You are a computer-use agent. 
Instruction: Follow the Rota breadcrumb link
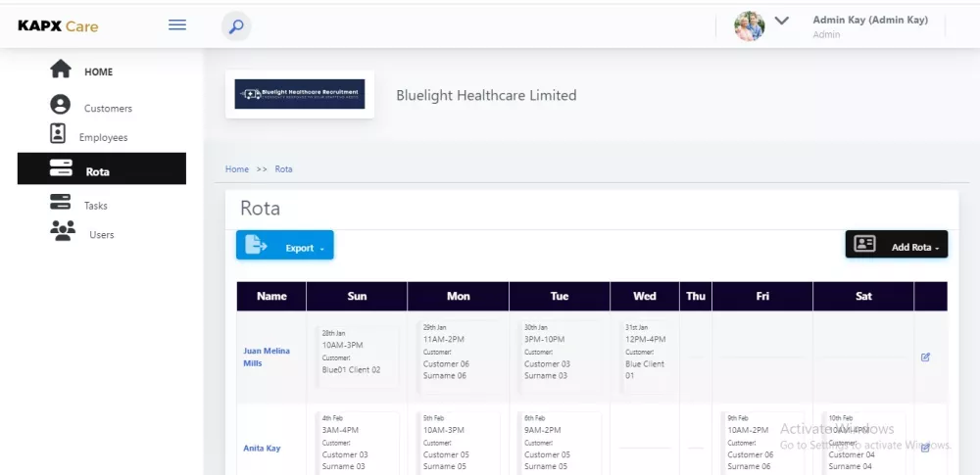coord(284,169)
